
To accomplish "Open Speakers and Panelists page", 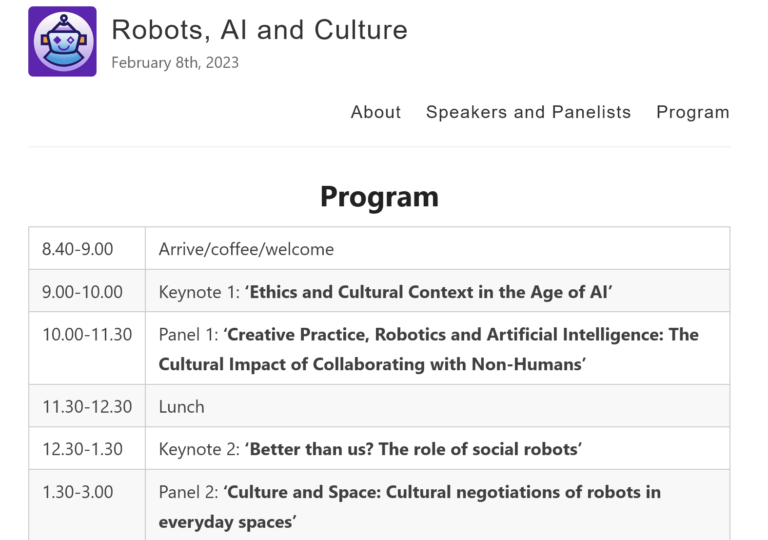I will point(528,112).
